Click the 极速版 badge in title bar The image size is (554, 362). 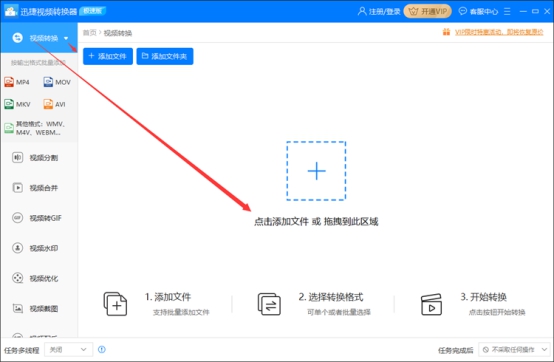pyautogui.click(x=93, y=11)
